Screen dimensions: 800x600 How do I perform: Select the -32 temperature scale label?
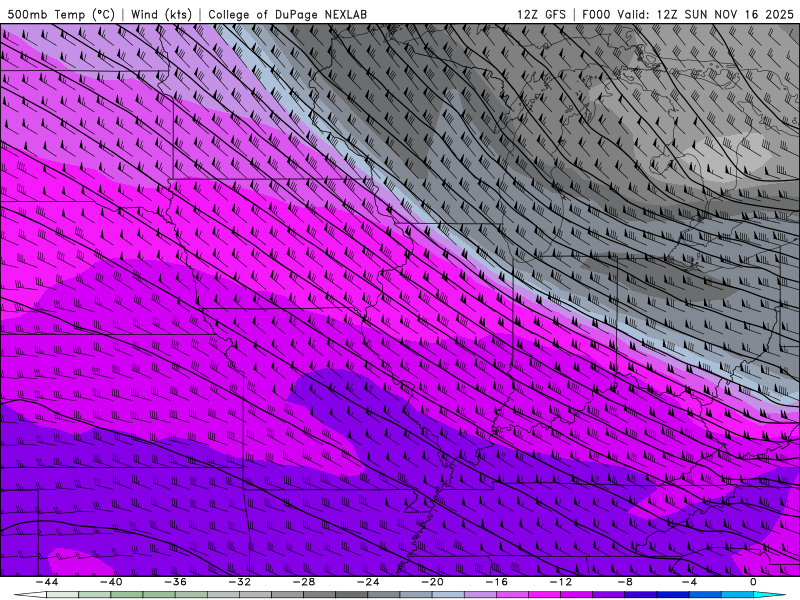tap(239, 582)
